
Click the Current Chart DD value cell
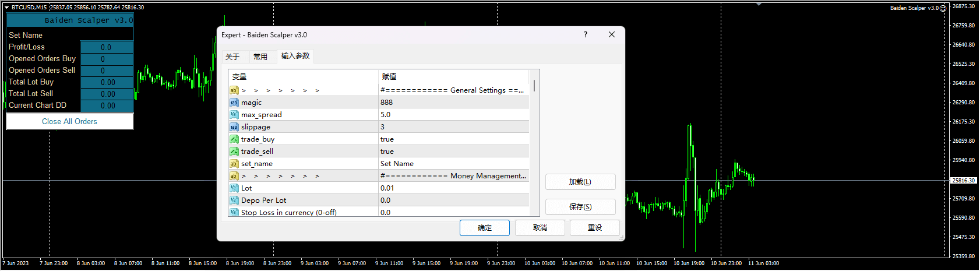pyautogui.click(x=107, y=105)
